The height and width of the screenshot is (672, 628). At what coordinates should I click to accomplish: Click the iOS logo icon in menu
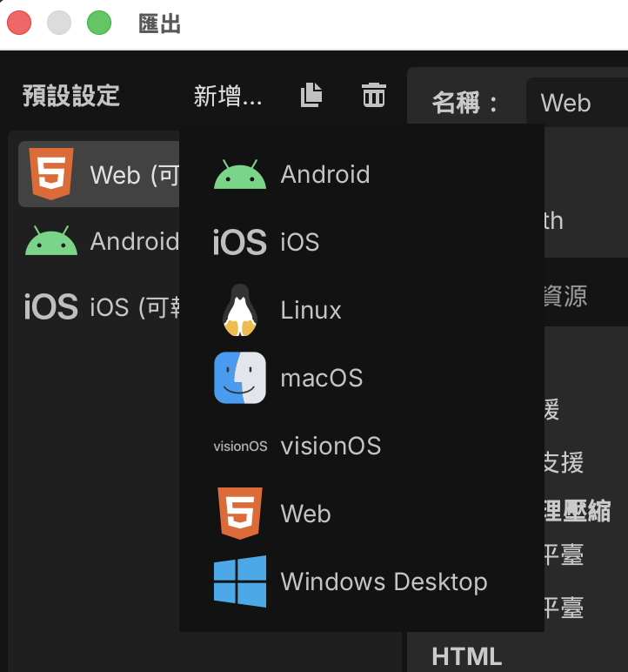[240, 242]
